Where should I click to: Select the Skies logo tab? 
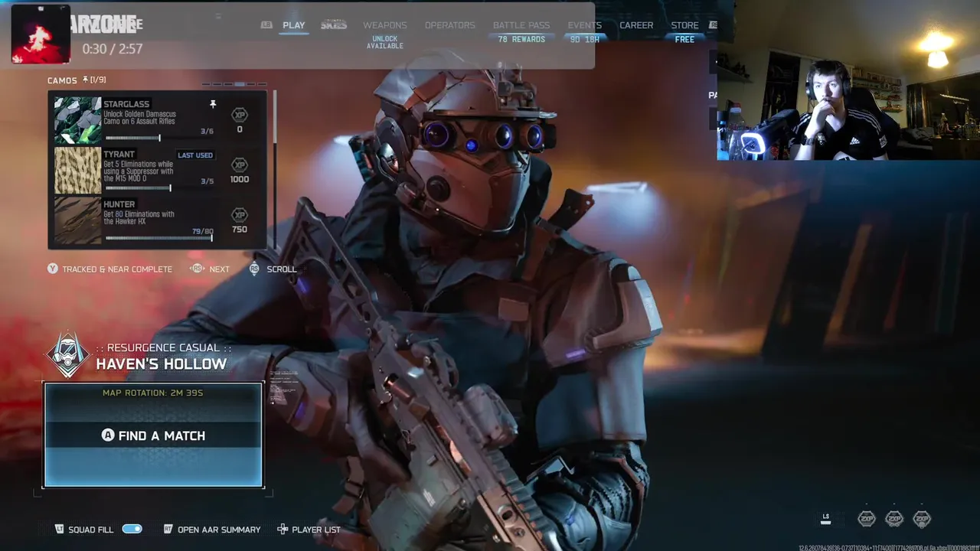tap(334, 25)
